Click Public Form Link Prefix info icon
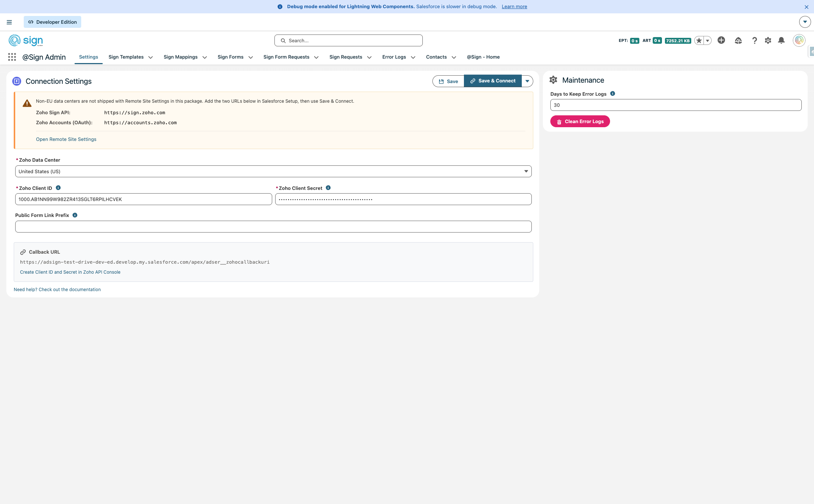 point(75,215)
